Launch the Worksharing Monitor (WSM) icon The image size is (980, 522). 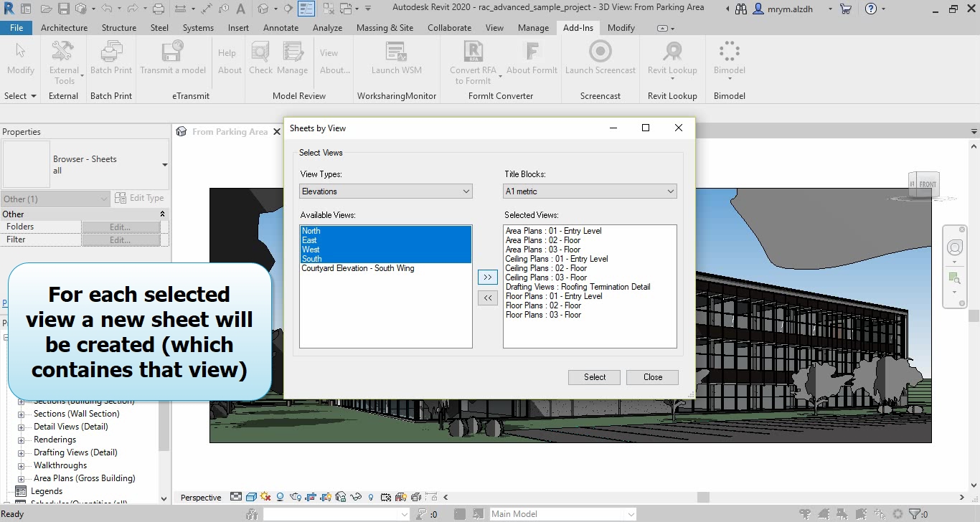tap(396, 52)
